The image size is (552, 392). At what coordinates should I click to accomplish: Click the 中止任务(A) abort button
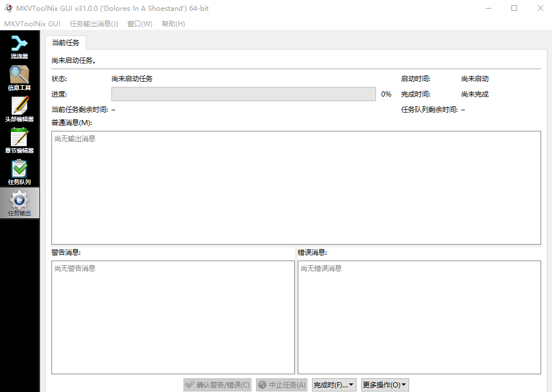click(282, 385)
